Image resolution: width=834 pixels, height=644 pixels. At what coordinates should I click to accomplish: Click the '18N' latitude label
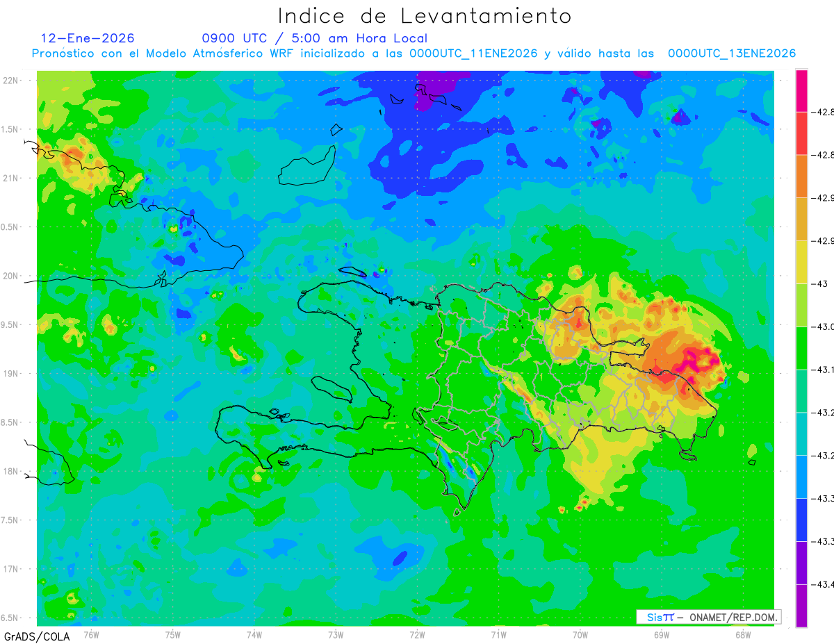[10, 471]
